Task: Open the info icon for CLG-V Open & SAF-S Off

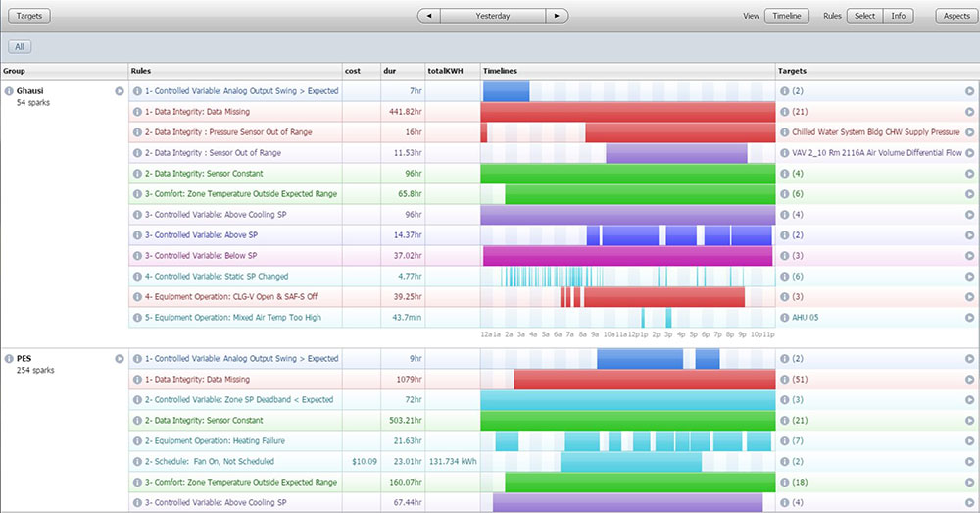Action: [137, 296]
